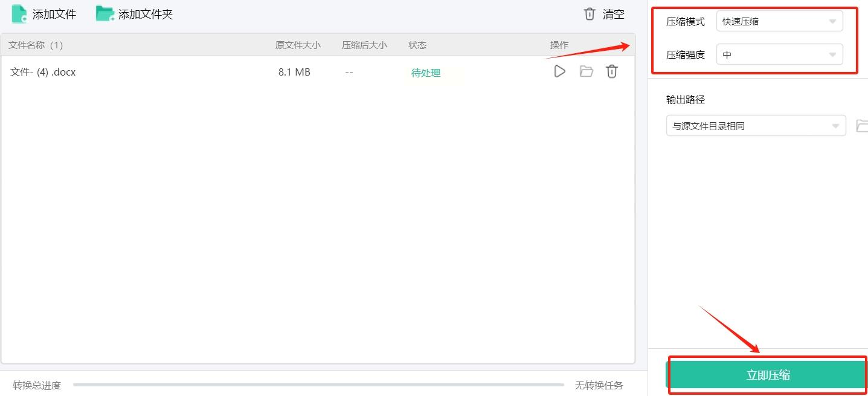
Task: Click the 压缩后大小 column header
Action: click(x=364, y=45)
